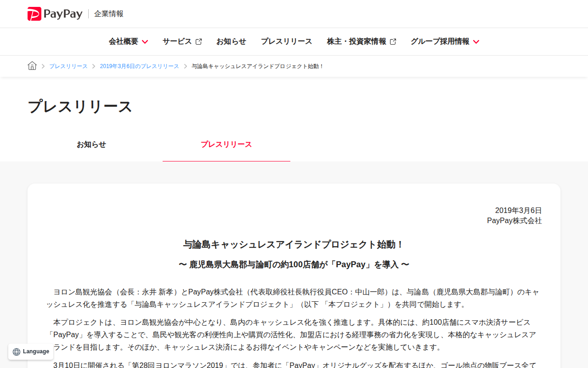Open the 会社概要 menu
The height and width of the screenshot is (368, 588).
[128, 41]
